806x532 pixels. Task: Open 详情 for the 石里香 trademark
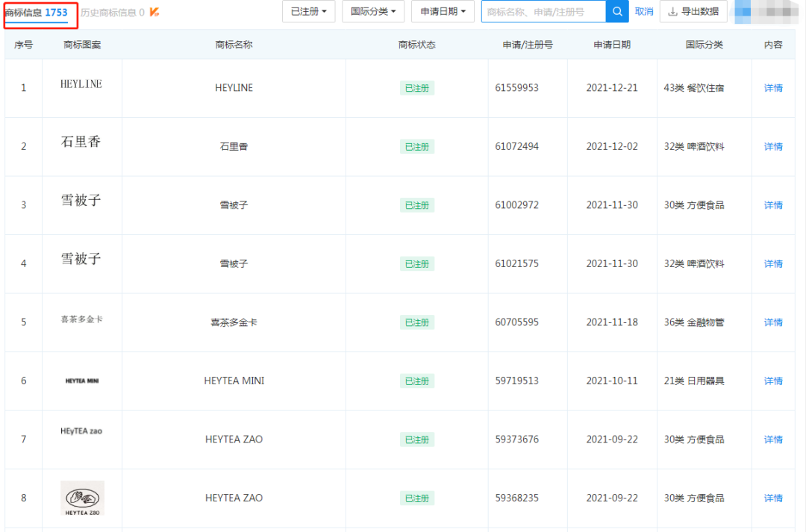[773, 146]
